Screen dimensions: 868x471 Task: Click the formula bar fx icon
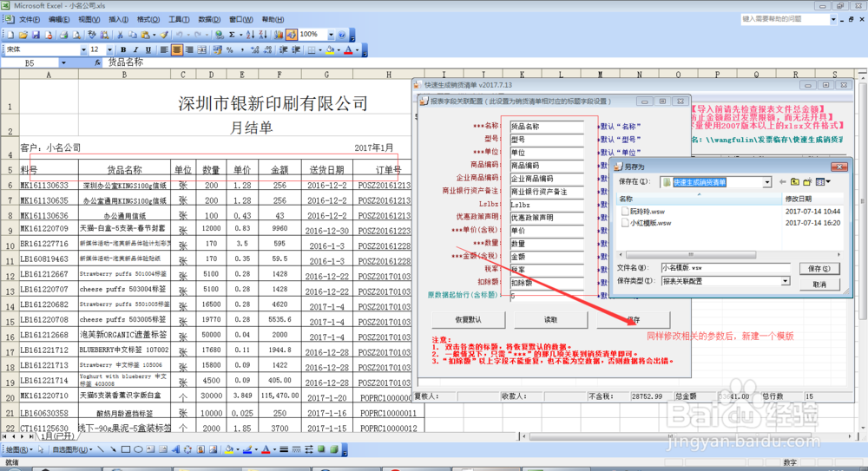coord(97,63)
